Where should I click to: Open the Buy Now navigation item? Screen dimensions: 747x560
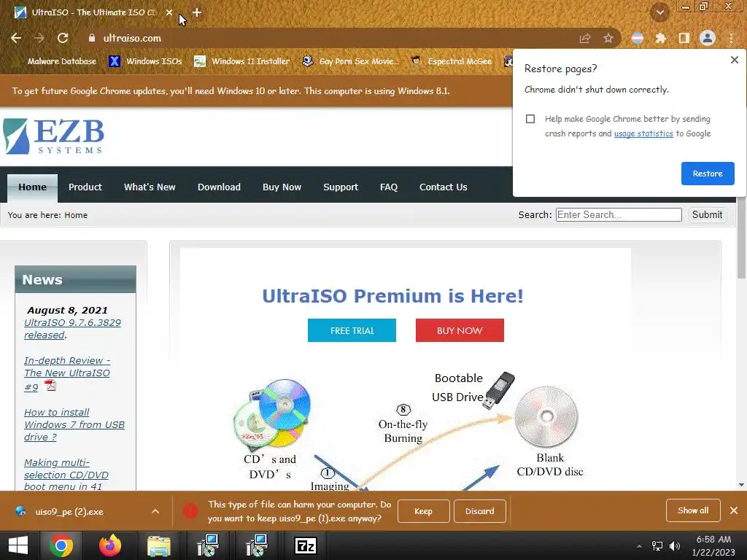(x=282, y=187)
